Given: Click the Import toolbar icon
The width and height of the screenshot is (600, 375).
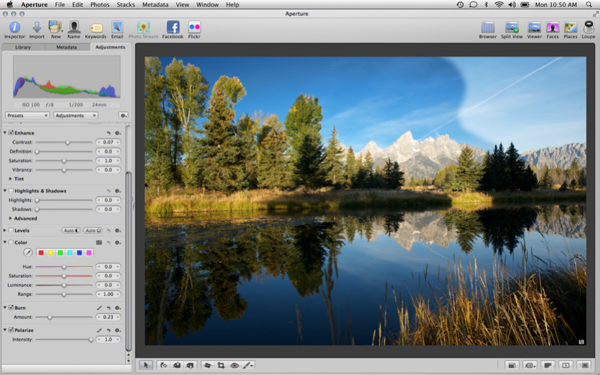Looking at the screenshot, I should point(37,29).
